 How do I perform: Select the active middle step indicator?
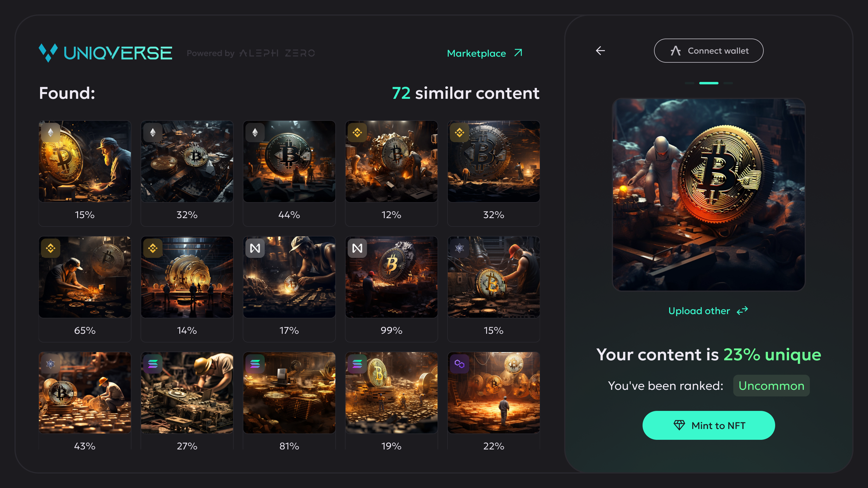coord(709,83)
